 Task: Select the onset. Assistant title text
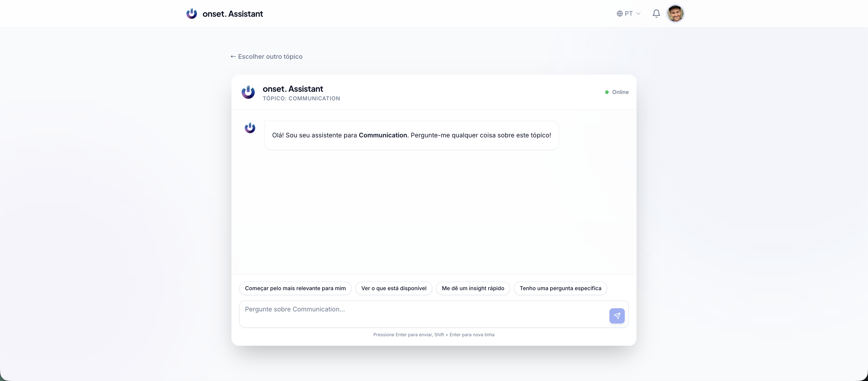click(x=293, y=89)
